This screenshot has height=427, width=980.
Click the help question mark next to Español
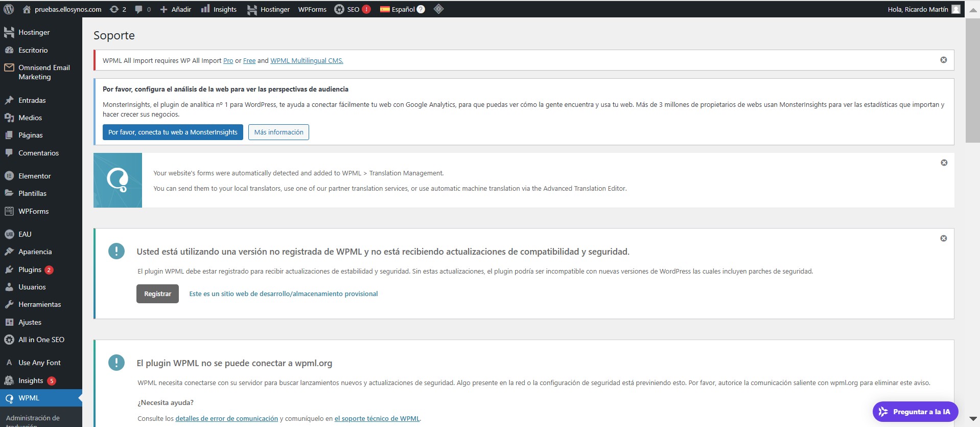coord(421,9)
